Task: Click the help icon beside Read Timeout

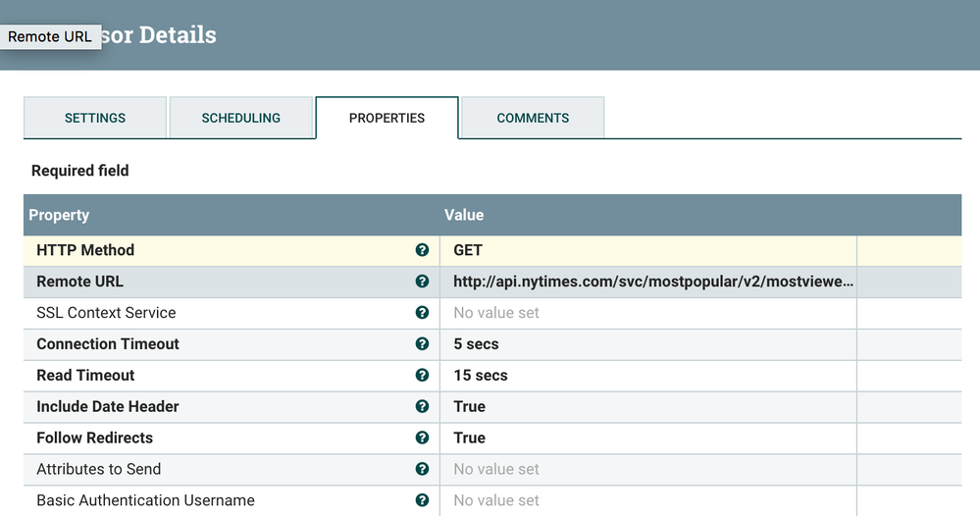Action: coord(422,376)
